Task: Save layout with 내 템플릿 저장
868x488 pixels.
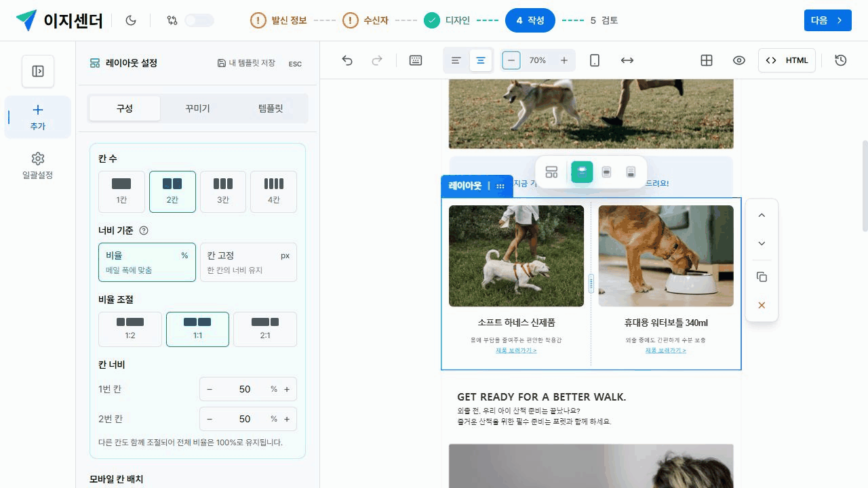Action: pyautogui.click(x=246, y=63)
